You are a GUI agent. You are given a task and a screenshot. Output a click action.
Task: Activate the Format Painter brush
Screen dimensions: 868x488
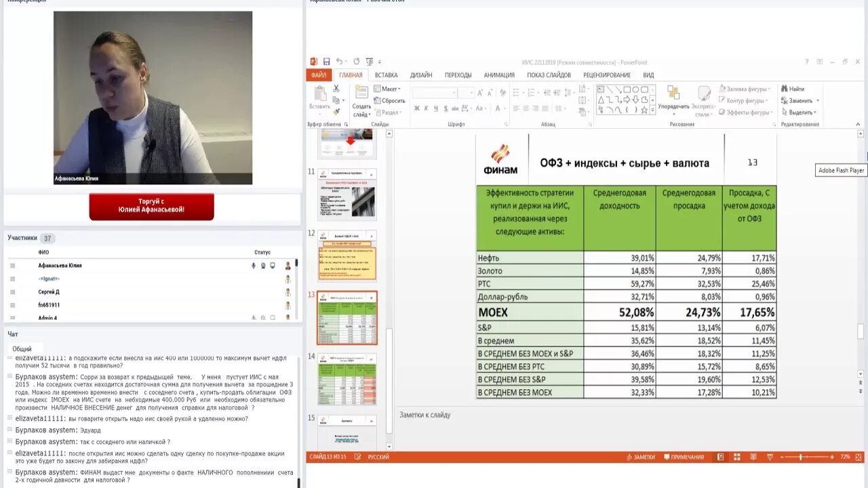click(336, 112)
